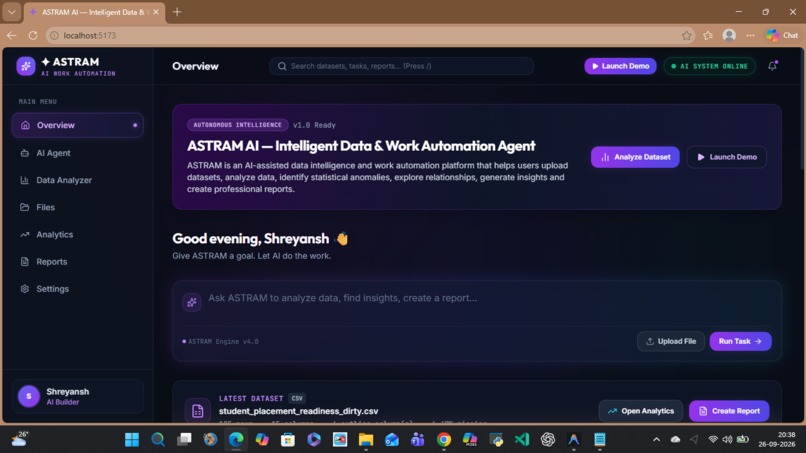The height and width of the screenshot is (453, 806).
Task: Close the ASTRAM AI tab
Action: pyautogui.click(x=156, y=12)
